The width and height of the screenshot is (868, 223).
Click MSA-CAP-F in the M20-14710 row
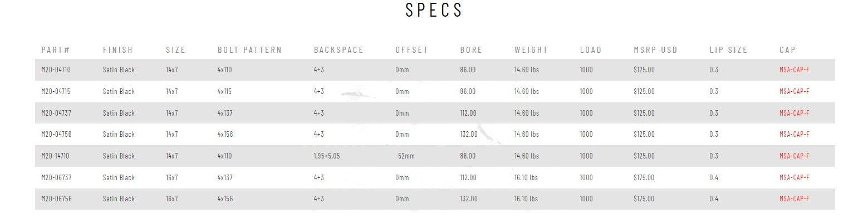794,156
